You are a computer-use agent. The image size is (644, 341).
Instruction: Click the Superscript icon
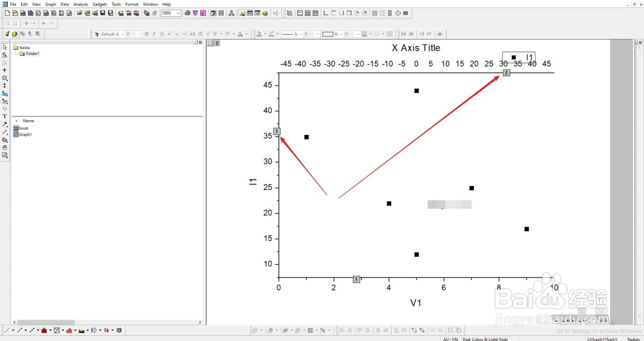(x=169, y=34)
